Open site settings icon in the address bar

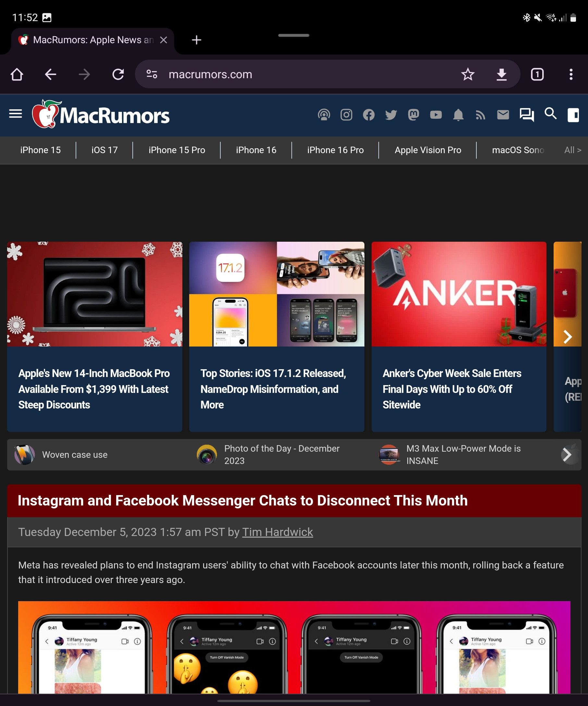pyautogui.click(x=152, y=74)
